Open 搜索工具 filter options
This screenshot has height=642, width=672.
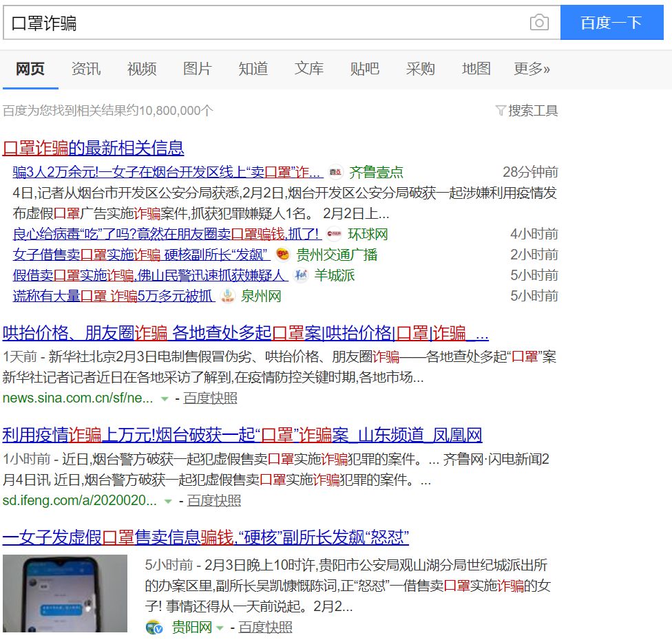point(533,111)
